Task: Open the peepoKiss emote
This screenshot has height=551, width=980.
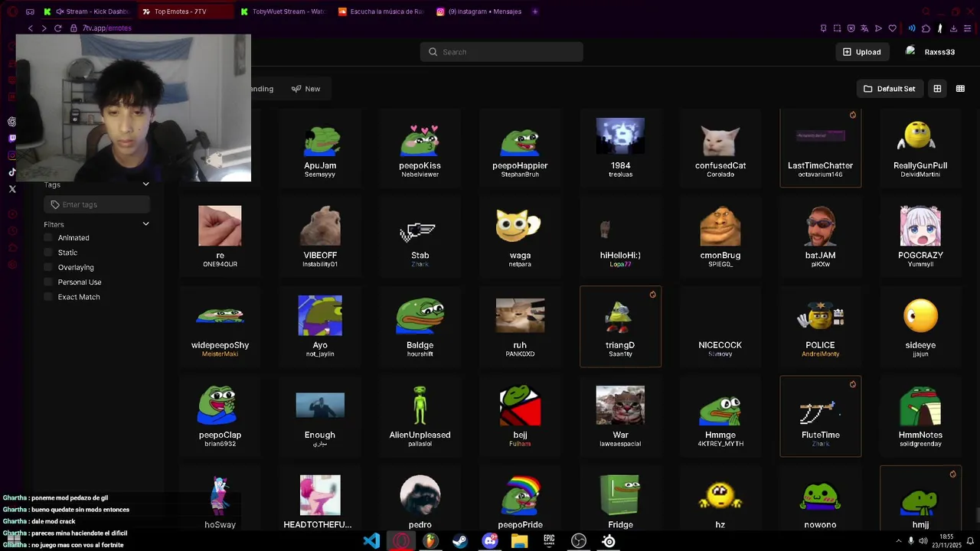Action: click(x=420, y=148)
